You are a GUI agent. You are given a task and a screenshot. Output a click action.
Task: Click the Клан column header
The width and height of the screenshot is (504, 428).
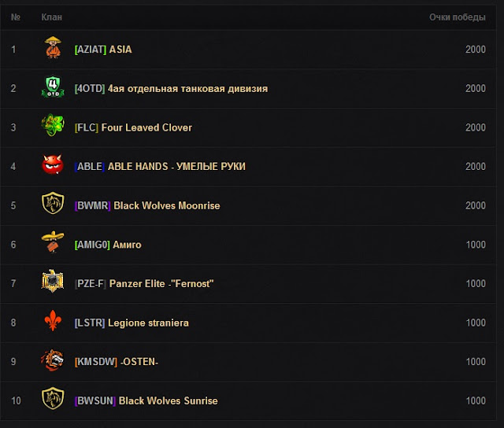51,17
